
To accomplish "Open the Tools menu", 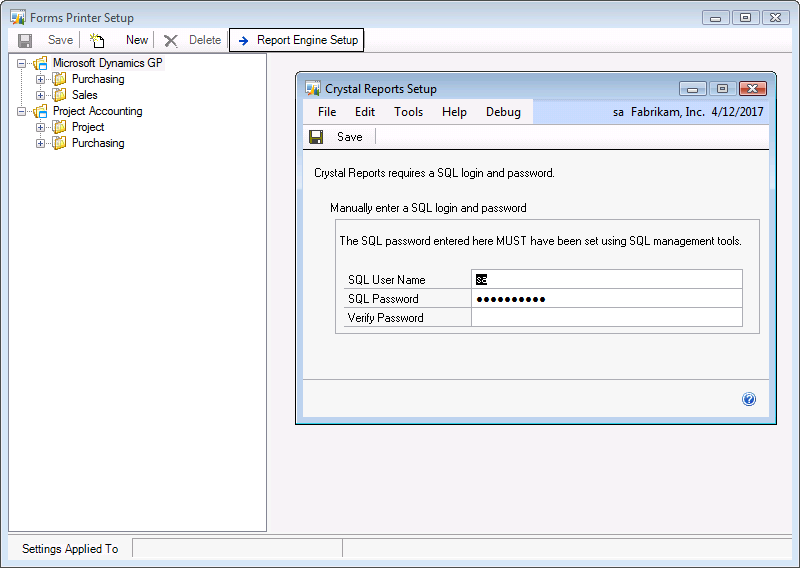I will (x=408, y=112).
